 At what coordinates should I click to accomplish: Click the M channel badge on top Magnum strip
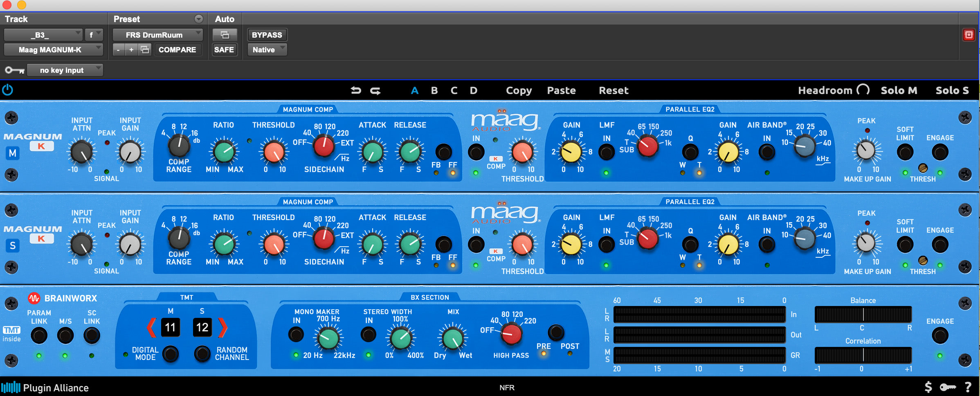[x=13, y=153]
